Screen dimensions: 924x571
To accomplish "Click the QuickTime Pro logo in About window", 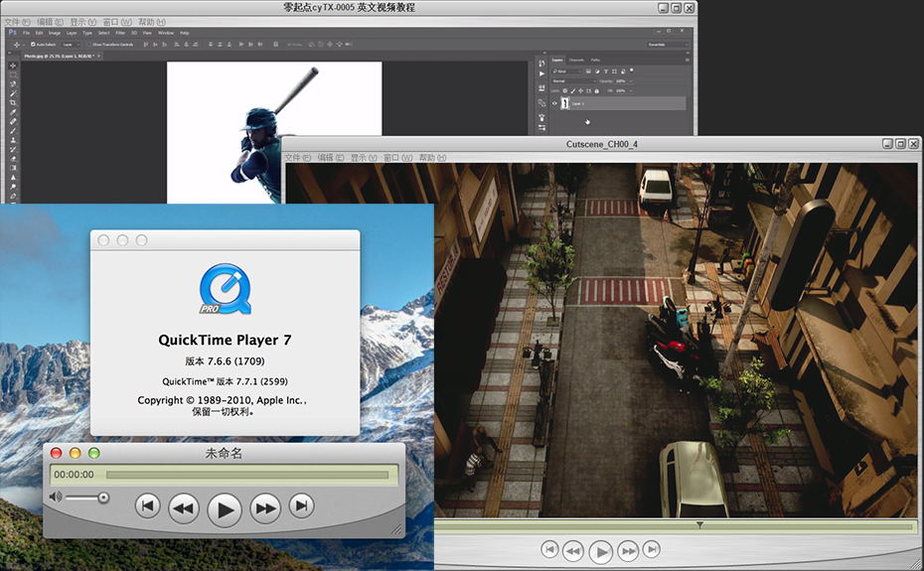I will click(x=225, y=289).
